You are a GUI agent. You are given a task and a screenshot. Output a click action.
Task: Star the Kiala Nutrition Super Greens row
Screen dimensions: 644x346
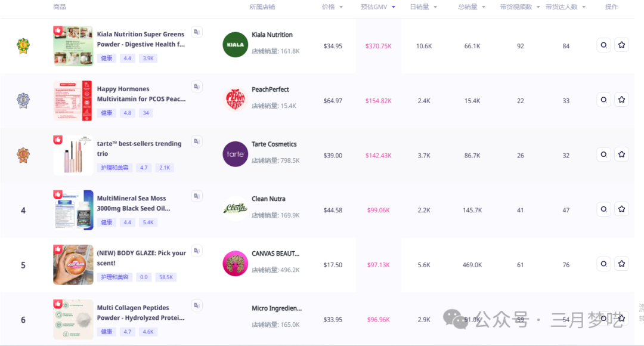[x=621, y=45]
